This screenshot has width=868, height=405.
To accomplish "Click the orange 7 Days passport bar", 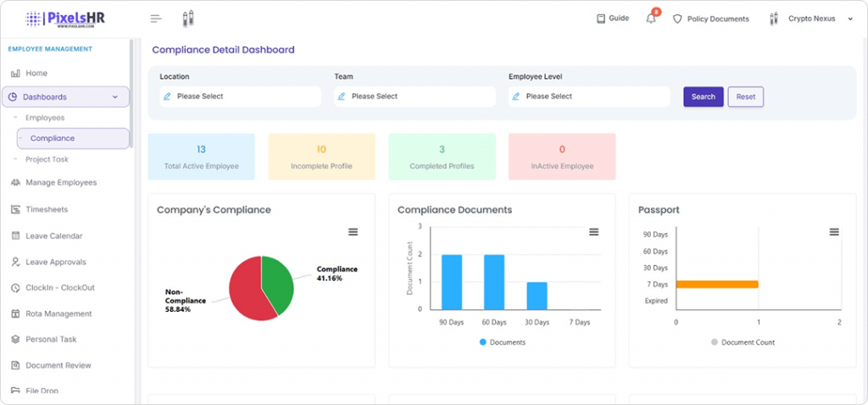I will [x=716, y=284].
